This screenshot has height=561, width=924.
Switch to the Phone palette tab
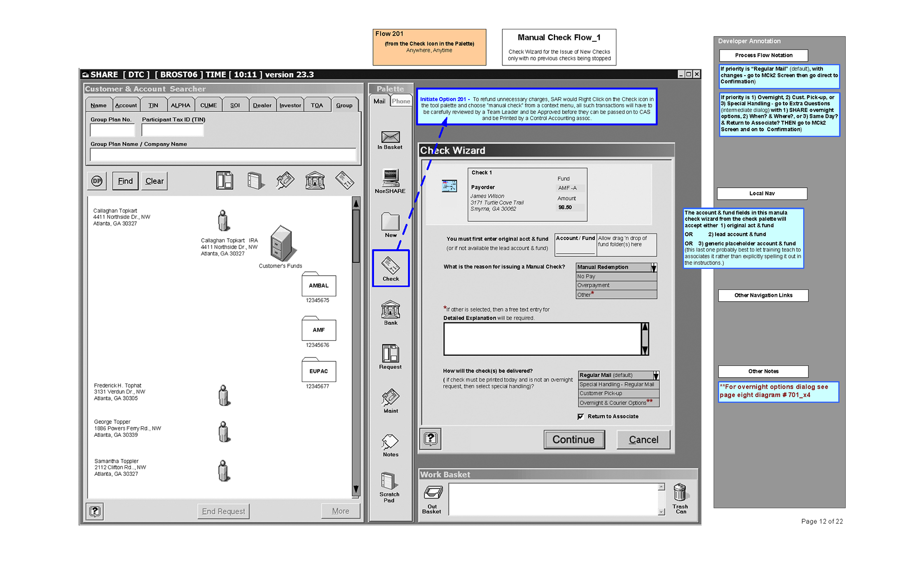point(401,101)
